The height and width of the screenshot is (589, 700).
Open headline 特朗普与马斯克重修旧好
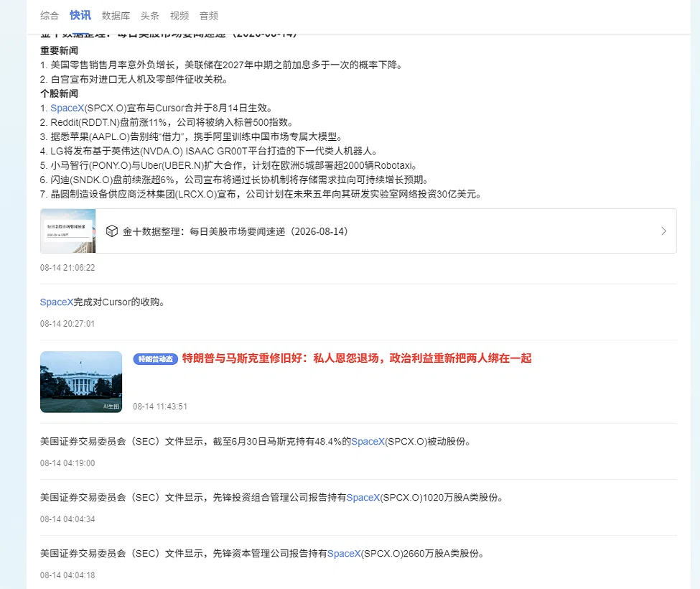(357, 358)
